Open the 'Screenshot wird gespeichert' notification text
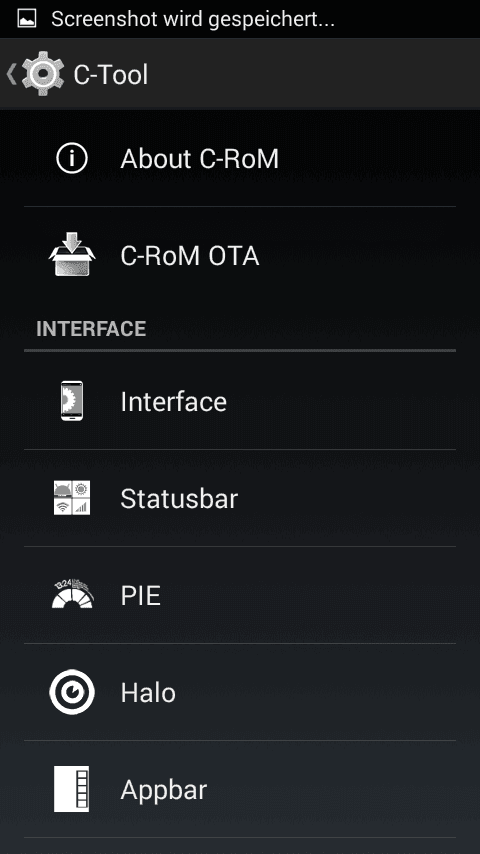 point(193,20)
